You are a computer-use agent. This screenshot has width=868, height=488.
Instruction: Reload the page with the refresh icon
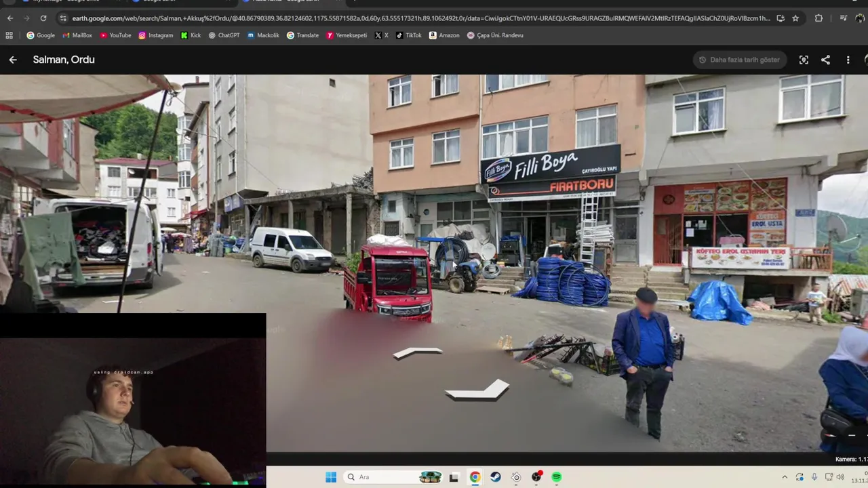43,18
